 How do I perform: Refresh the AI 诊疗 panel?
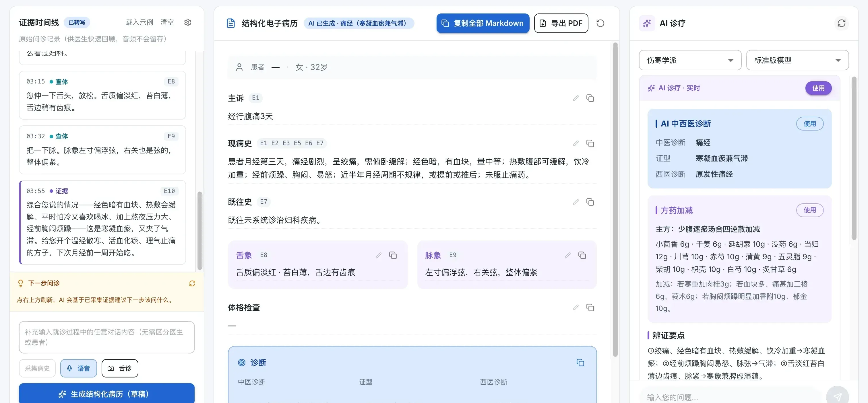(841, 23)
